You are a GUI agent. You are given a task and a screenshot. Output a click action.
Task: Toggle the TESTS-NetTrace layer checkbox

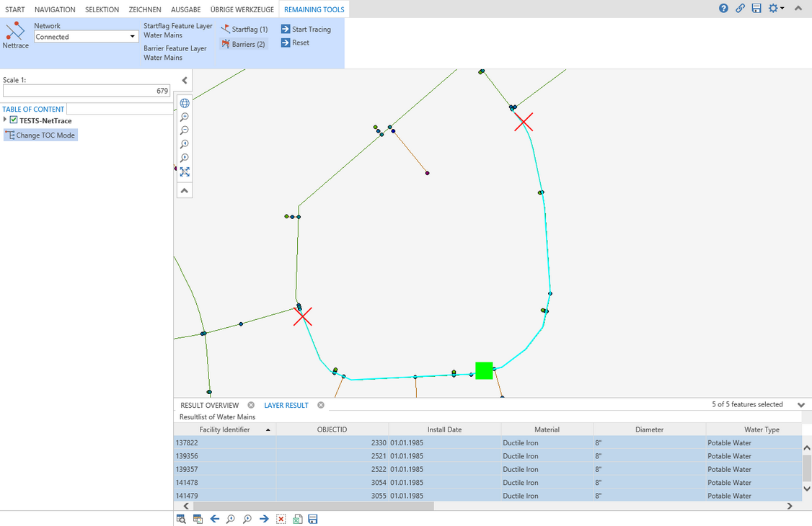(x=14, y=120)
